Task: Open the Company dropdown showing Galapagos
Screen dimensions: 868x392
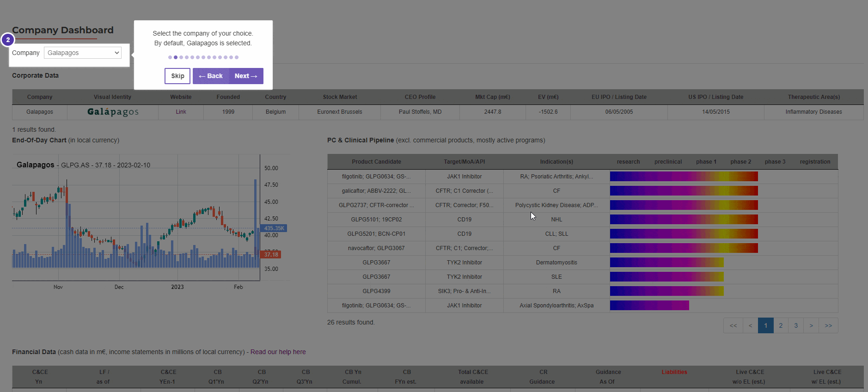Action: point(83,53)
